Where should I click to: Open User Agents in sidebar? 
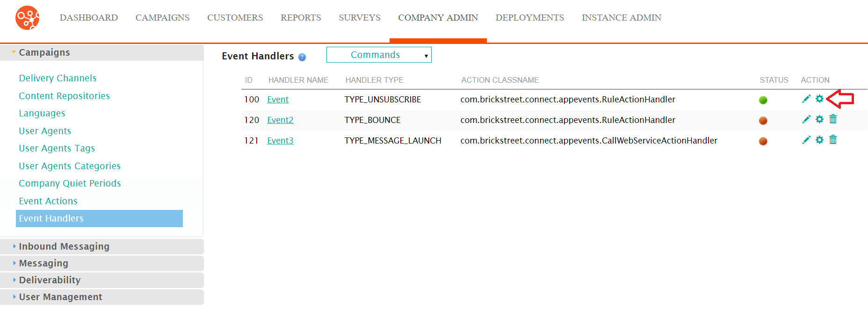45,131
